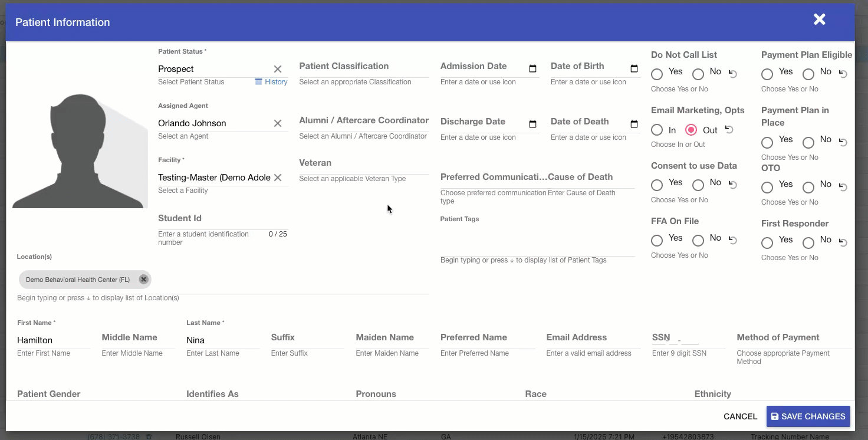This screenshot has width=868, height=440.
Task: Remove the Demo Behavioral Health Center chip
Action: pos(143,280)
